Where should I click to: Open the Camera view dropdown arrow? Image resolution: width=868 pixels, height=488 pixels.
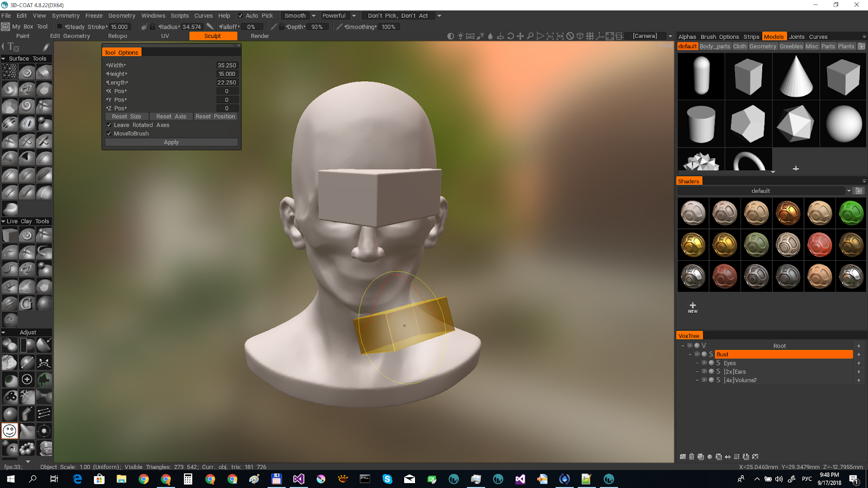coord(671,36)
